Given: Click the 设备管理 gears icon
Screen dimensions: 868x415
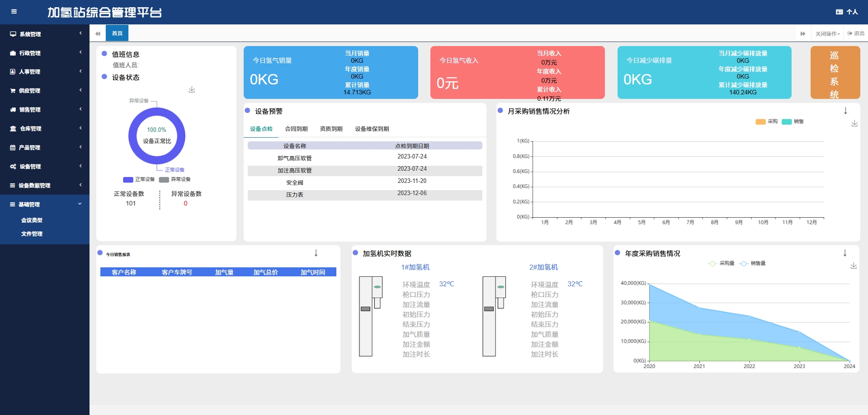Looking at the screenshot, I should pyautogui.click(x=13, y=167).
